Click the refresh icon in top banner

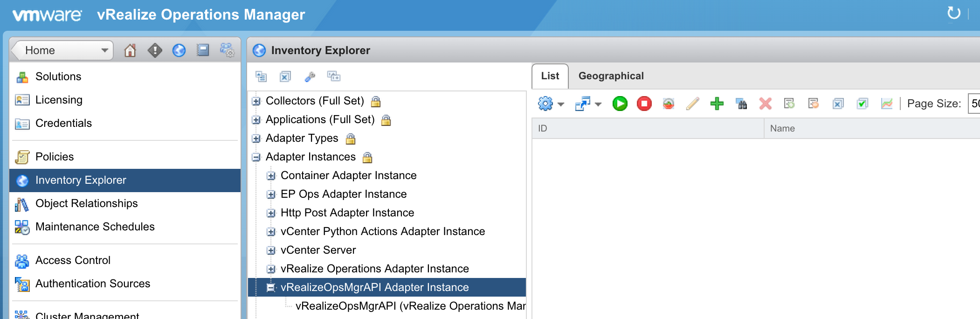tap(953, 13)
